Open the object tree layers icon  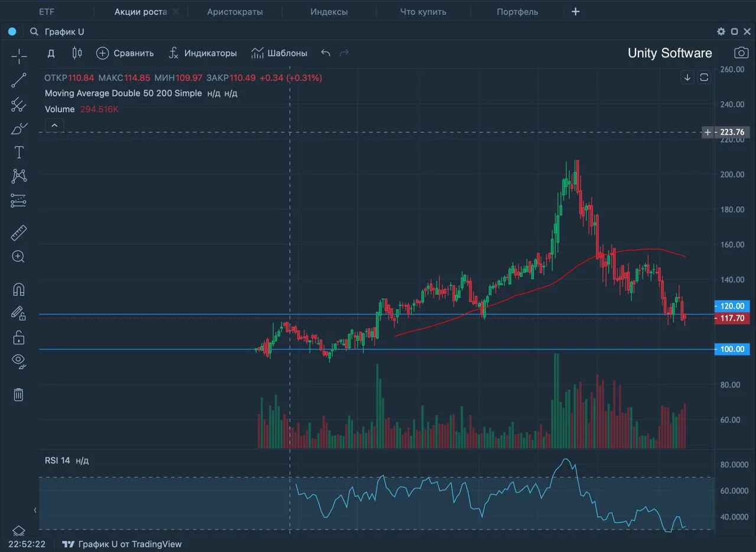(19, 530)
